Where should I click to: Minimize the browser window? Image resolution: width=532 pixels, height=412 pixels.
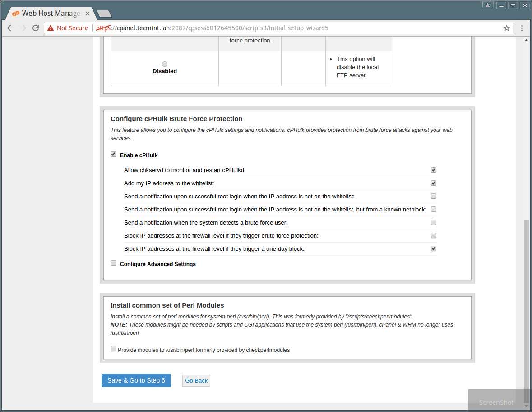pyautogui.click(x=501, y=5)
